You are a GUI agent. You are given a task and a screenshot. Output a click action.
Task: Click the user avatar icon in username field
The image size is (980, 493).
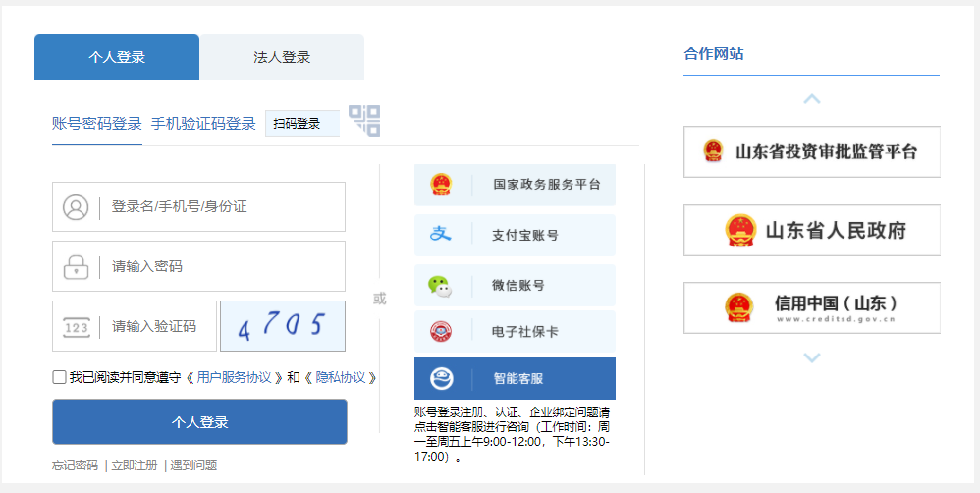click(76, 207)
